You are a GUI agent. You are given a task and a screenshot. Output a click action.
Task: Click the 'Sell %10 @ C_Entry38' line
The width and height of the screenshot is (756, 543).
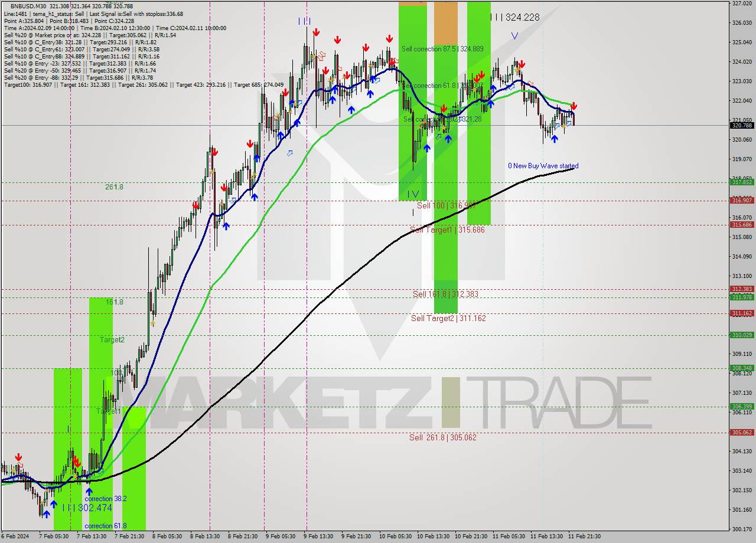(x=80, y=42)
